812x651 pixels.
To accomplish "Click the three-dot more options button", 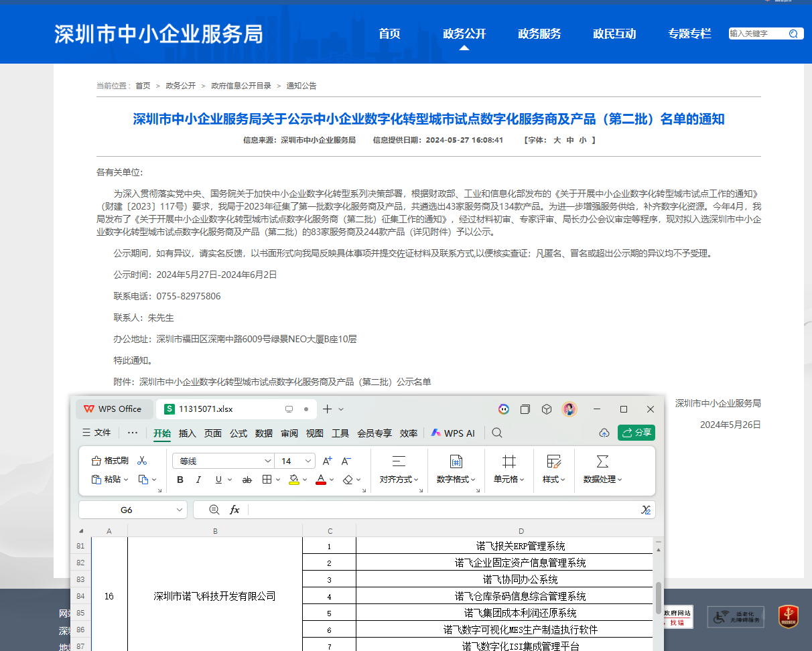I will click(133, 433).
